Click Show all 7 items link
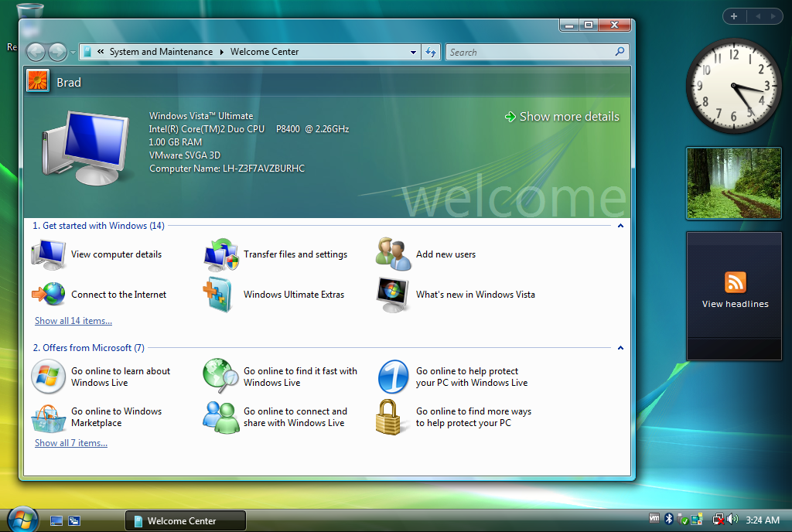This screenshot has width=792, height=532. tap(70, 442)
